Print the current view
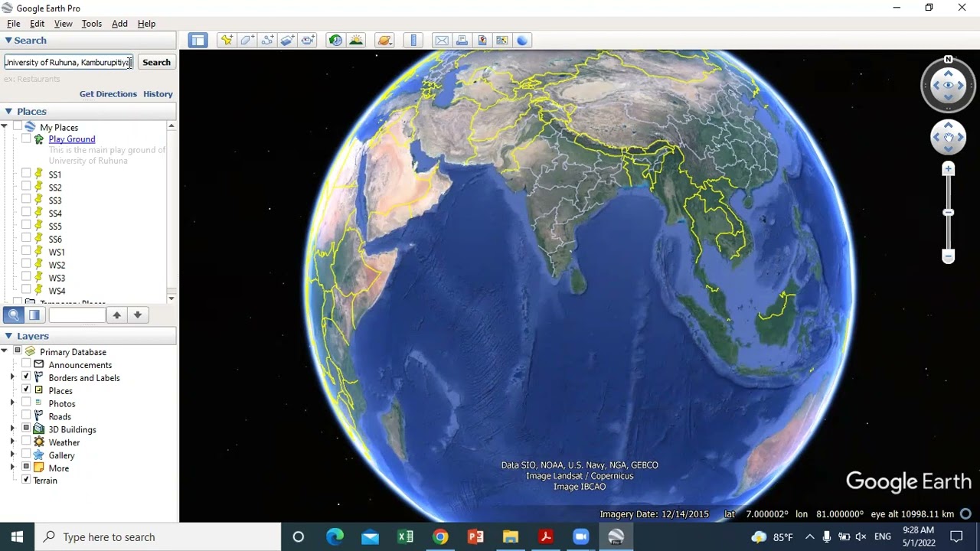980x551 pixels. [x=462, y=41]
